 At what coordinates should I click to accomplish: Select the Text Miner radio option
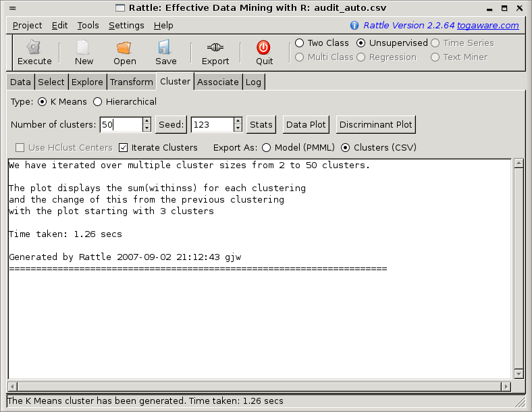click(x=435, y=57)
